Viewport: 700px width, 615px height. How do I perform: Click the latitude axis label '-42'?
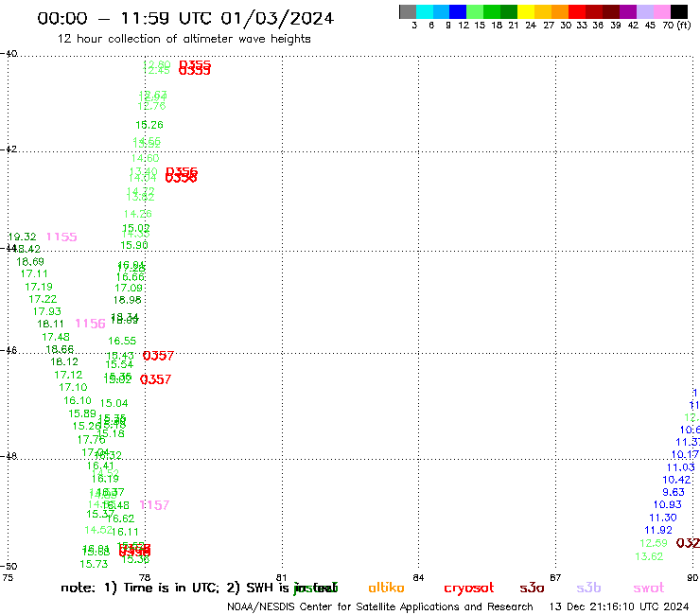(9, 149)
